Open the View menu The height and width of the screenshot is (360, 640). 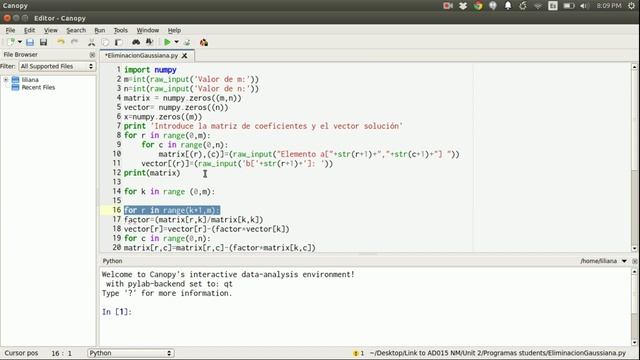(x=51, y=30)
